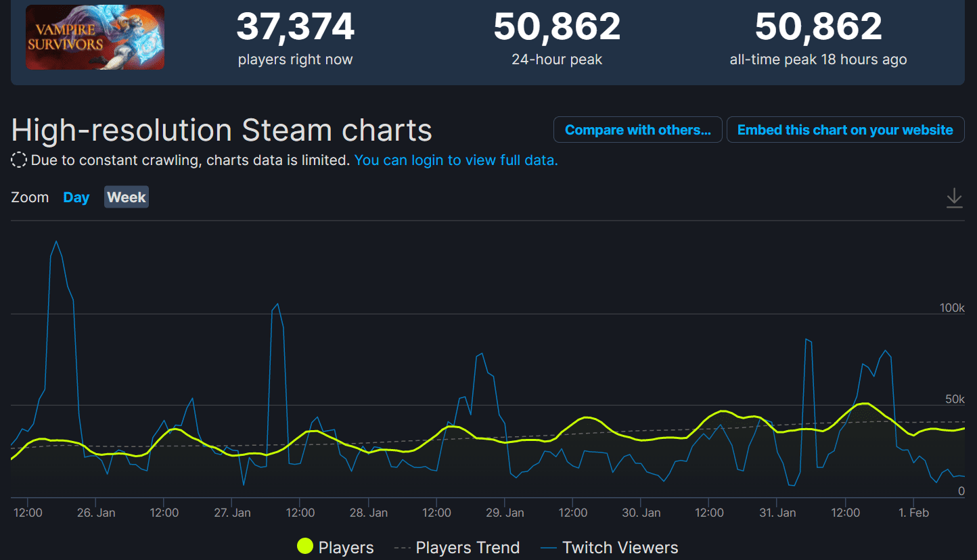Click the 50k y-axis label

click(955, 399)
